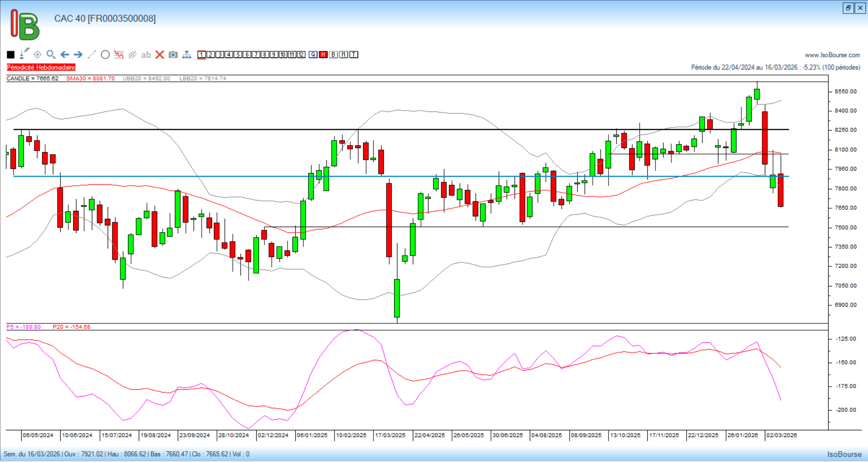Select the Q periodicity button
868x462 pixels.
tap(313, 55)
